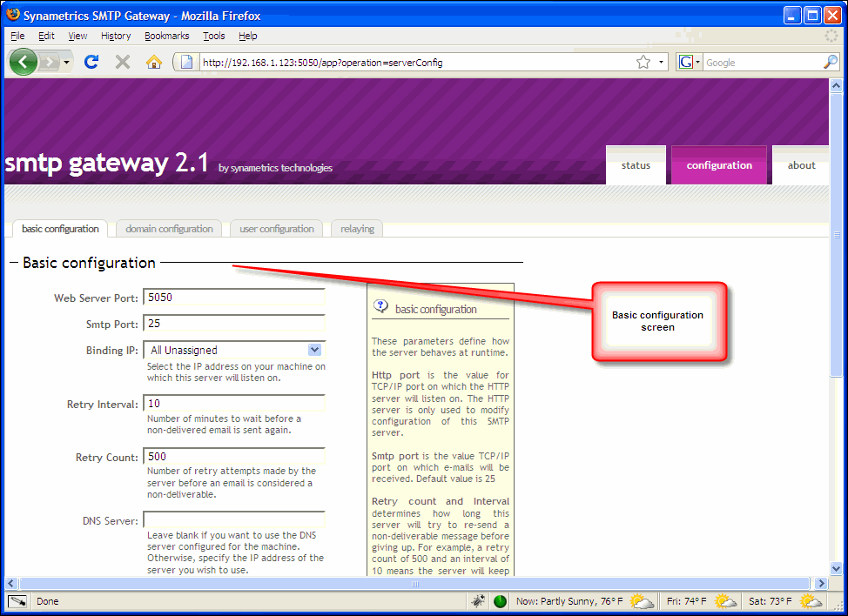Click the bug extension icon in status bar

point(478,601)
